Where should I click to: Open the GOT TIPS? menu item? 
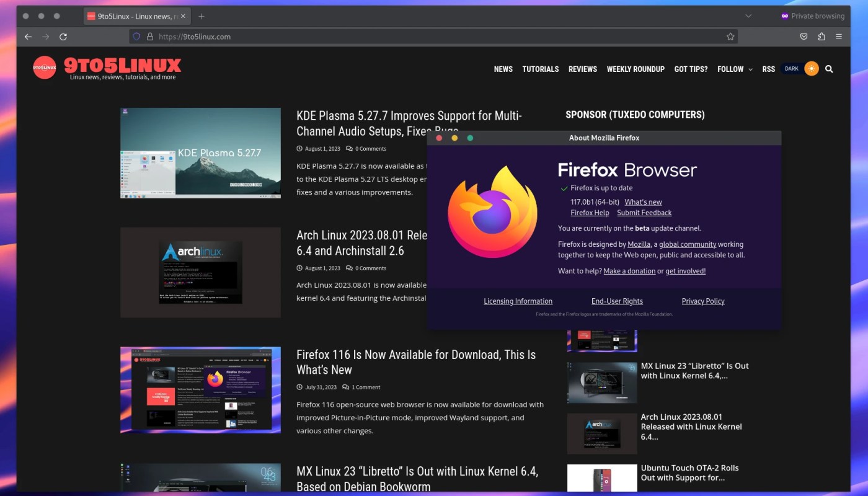[x=691, y=69]
